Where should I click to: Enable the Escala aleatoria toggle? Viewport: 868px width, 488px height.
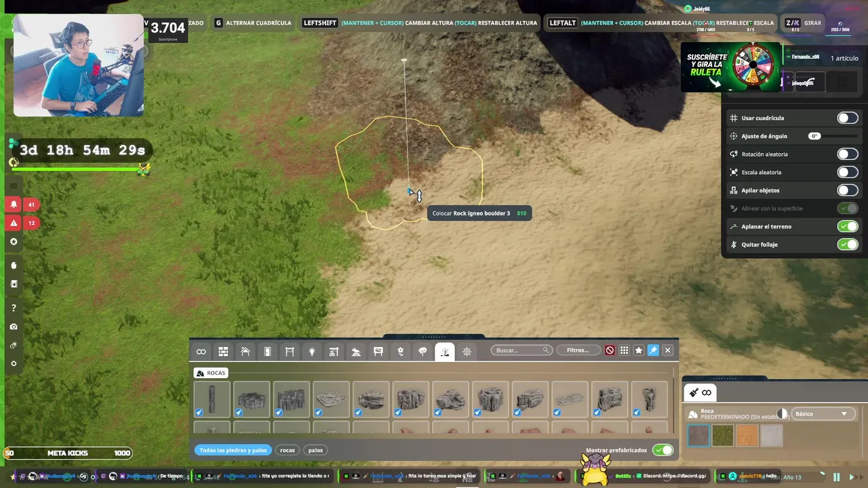[x=847, y=172]
